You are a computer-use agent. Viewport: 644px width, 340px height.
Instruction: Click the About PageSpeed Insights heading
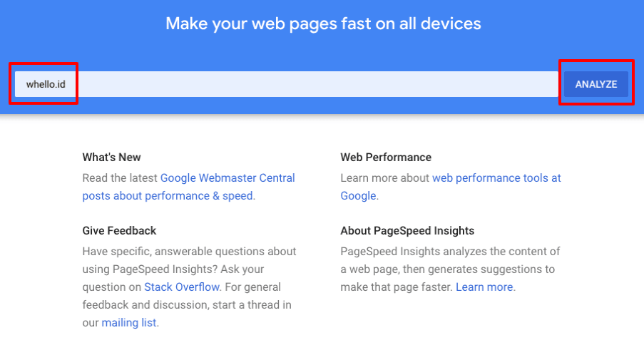tap(407, 230)
